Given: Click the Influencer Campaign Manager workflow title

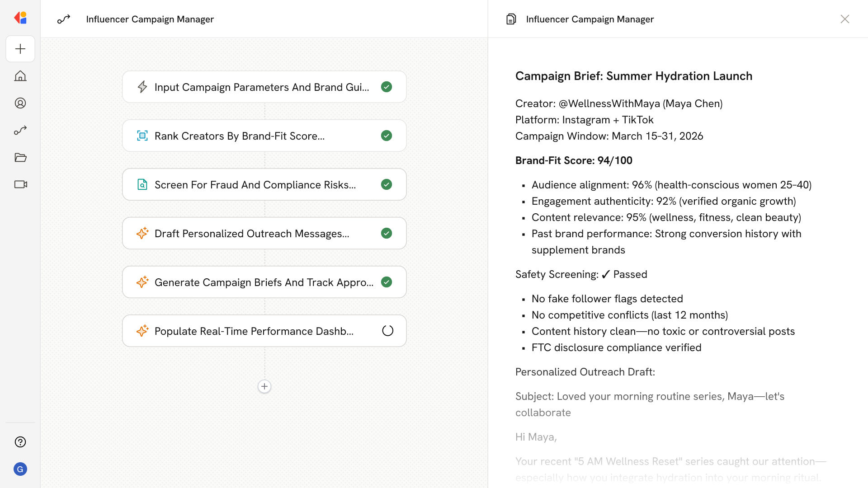Looking at the screenshot, I should pyautogui.click(x=150, y=19).
